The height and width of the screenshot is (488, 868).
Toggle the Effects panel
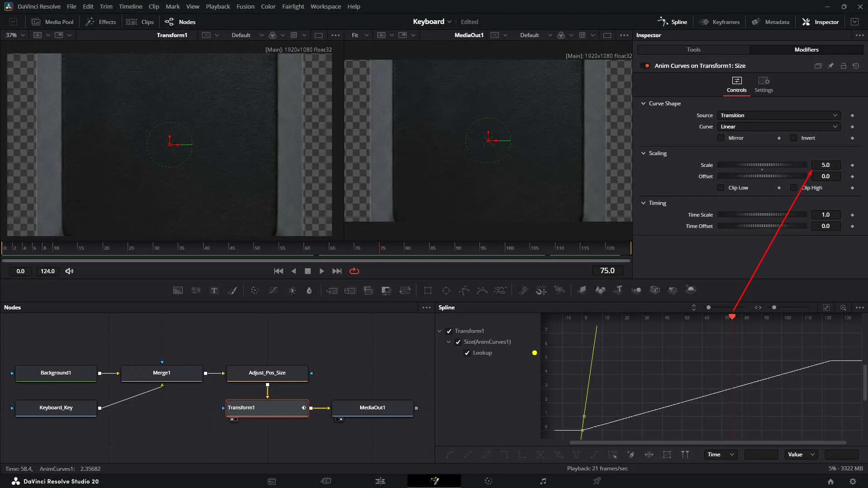tap(100, 22)
